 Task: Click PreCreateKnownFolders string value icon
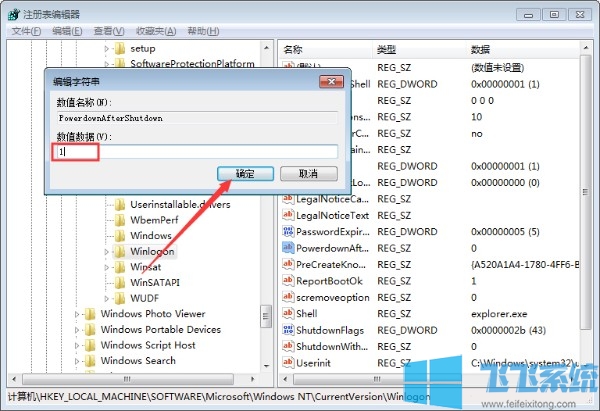click(288, 264)
